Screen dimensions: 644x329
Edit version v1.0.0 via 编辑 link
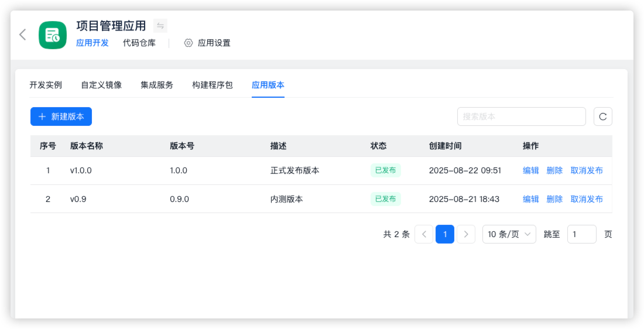[530, 170]
